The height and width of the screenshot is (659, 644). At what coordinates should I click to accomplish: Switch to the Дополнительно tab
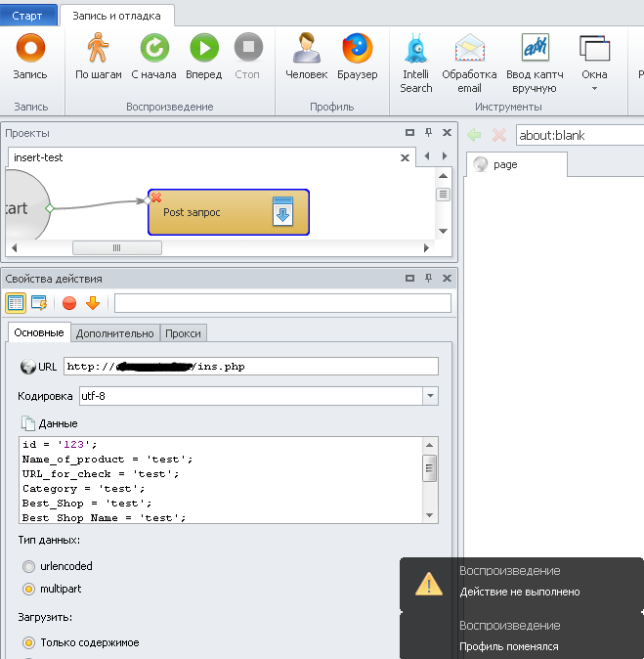point(114,333)
